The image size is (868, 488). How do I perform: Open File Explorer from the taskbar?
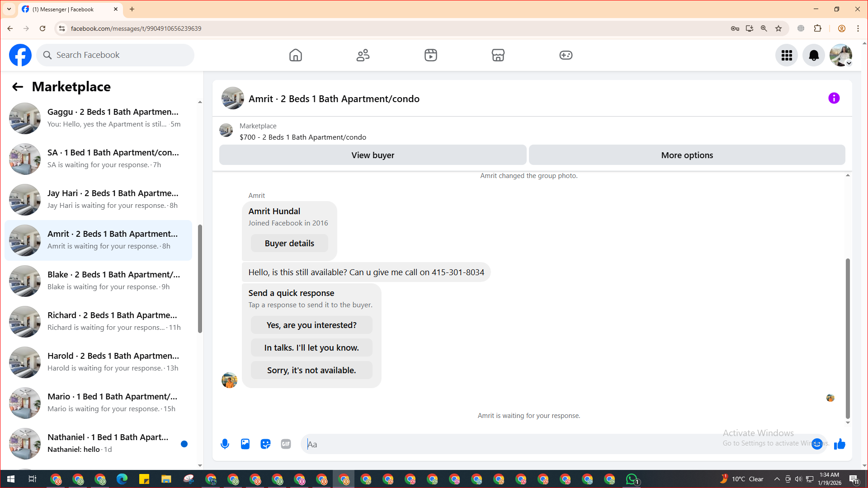tap(166, 479)
